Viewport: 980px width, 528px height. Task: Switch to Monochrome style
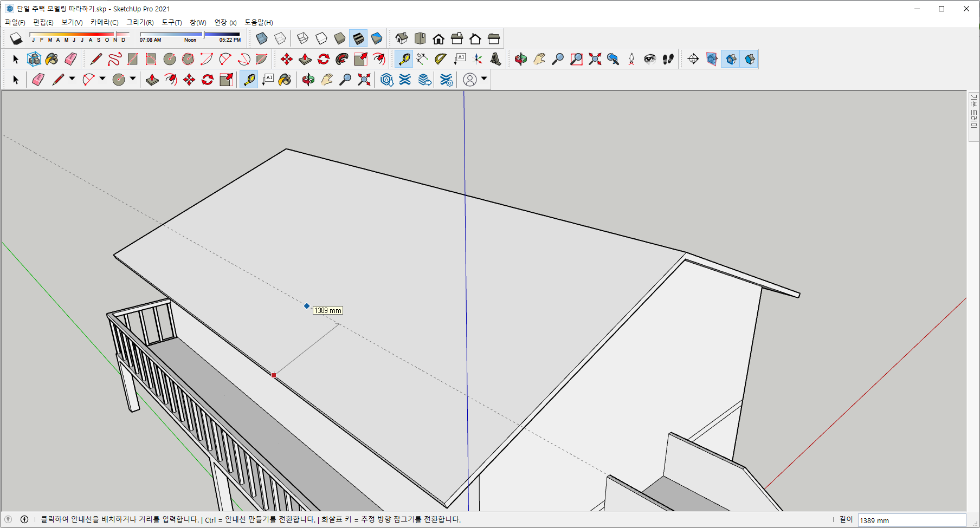pos(376,38)
